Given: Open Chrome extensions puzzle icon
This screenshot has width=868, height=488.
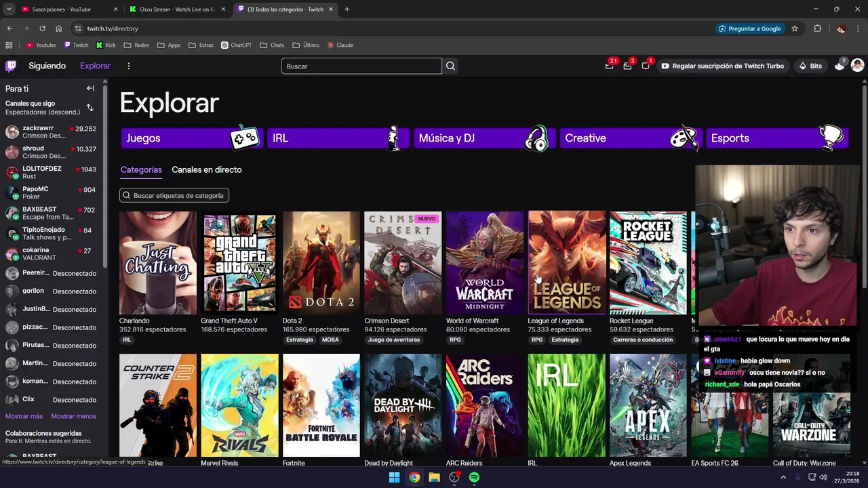Looking at the screenshot, I should (817, 28).
